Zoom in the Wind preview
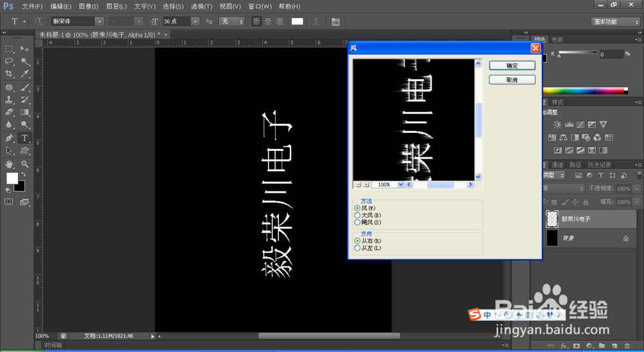Image resolution: width=644 pixels, height=352 pixels. (x=366, y=184)
